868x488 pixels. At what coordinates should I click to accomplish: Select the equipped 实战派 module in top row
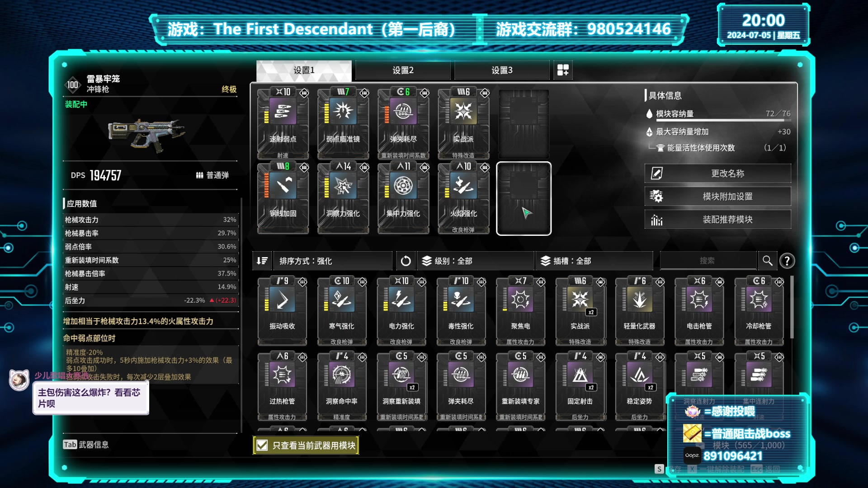point(463,123)
